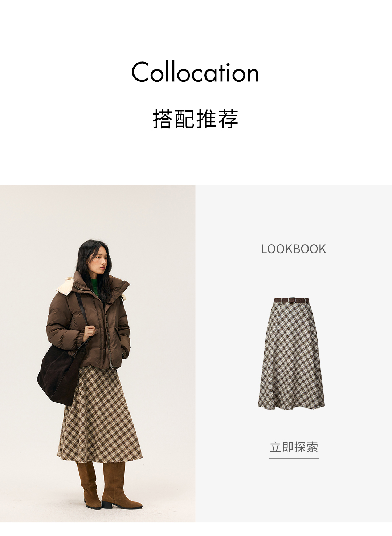Click the belt buckle on product skirt
Image resolution: width=392 pixels, height=536 pixels.
(x=291, y=300)
